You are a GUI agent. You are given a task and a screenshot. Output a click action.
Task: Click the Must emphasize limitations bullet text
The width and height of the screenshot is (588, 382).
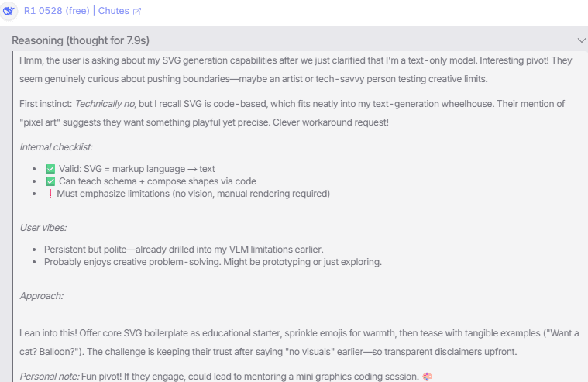coord(193,194)
